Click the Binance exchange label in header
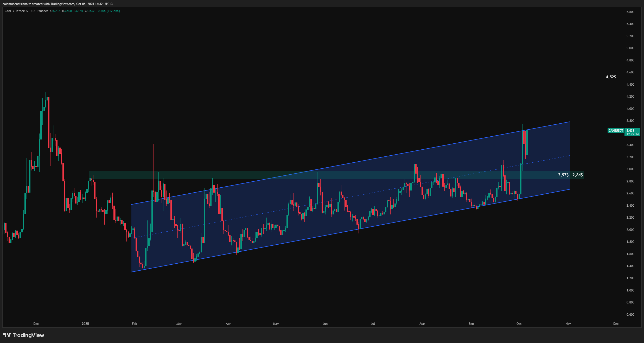This screenshot has height=343, width=644. [x=43, y=11]
